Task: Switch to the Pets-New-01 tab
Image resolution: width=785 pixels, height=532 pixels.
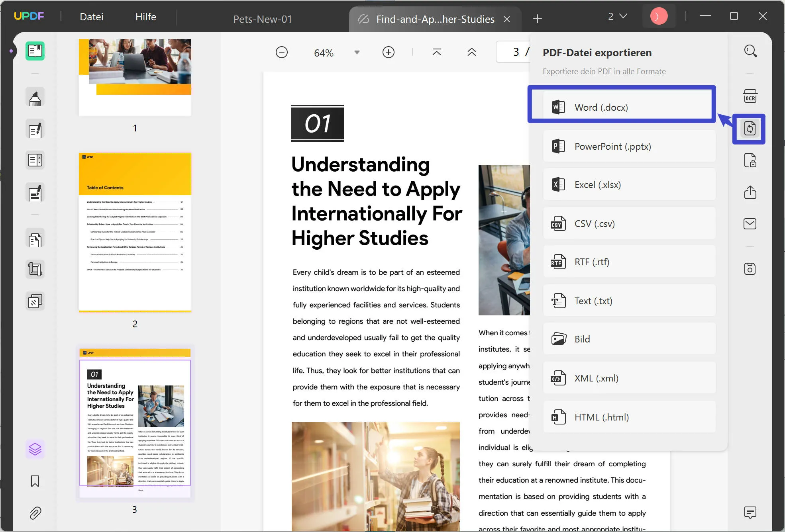Action: click(262, 19)
